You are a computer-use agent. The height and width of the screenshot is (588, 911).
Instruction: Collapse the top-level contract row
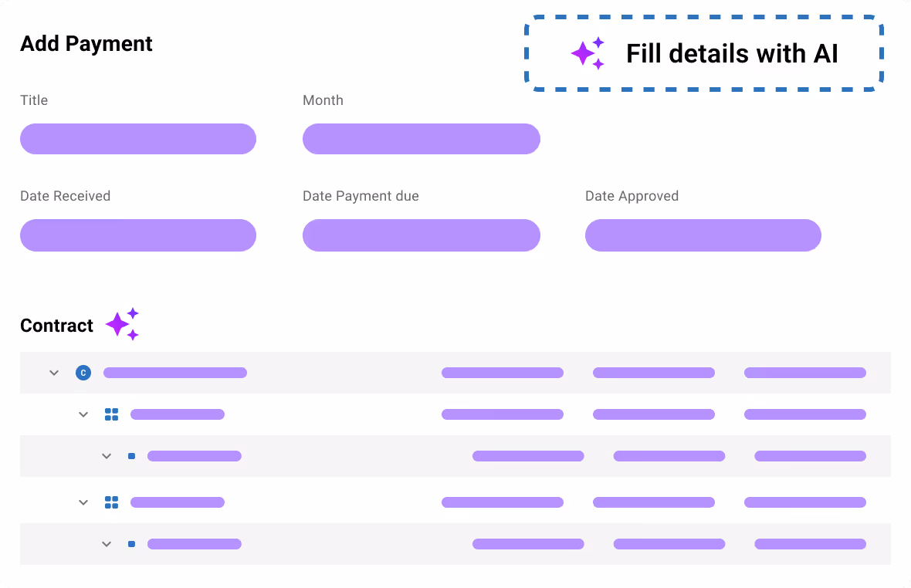click(x=54, y=372)
